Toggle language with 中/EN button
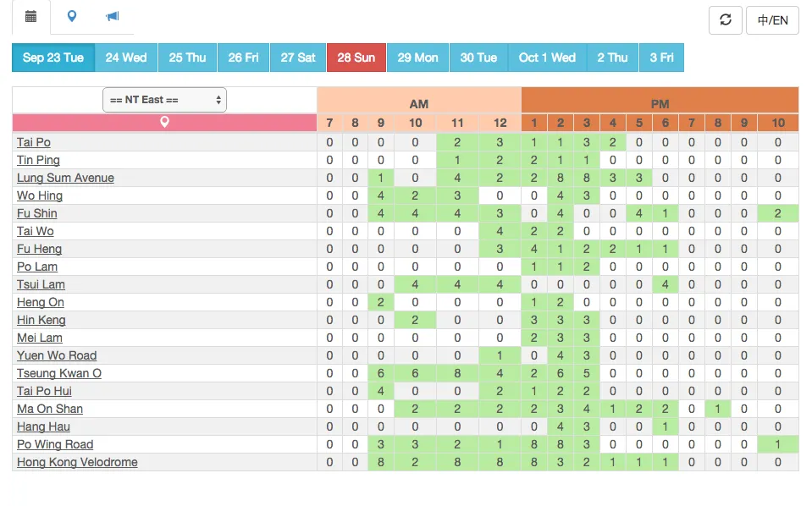812x506 pixels. 773,20
